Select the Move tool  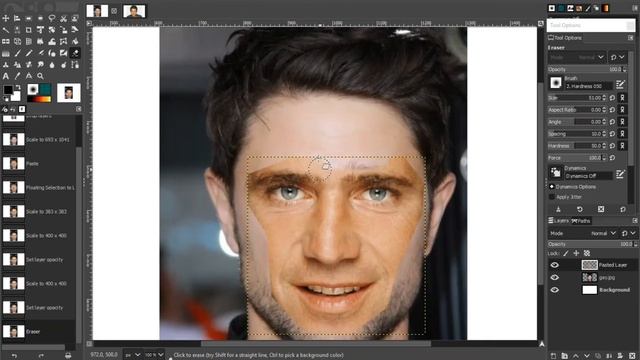pos(6,18)
